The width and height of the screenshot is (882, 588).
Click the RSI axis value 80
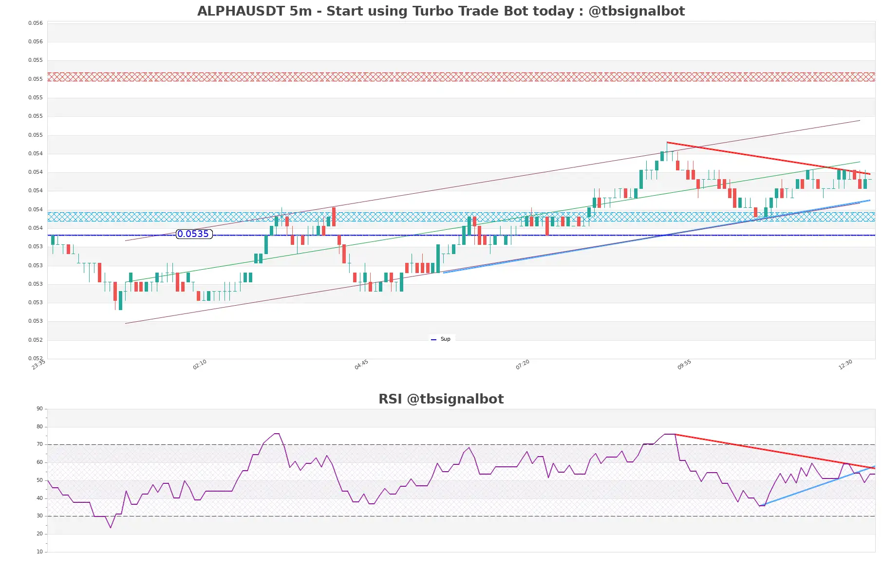click(x=39, y=427)
